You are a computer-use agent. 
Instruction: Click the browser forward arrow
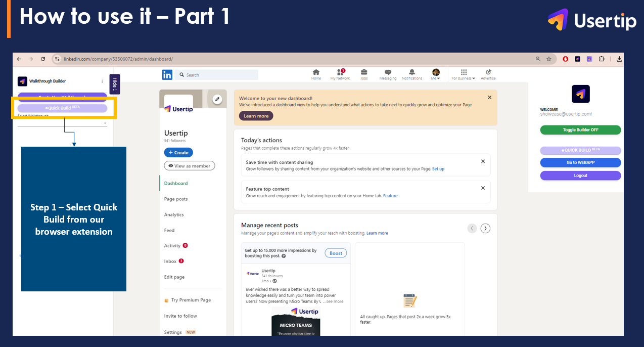(x=31, y=59)
